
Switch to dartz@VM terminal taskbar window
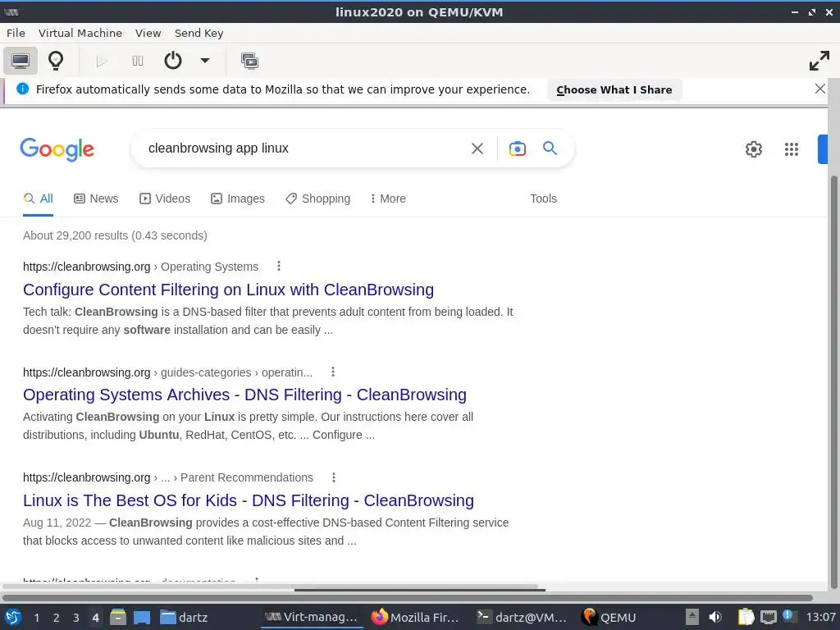522,617
